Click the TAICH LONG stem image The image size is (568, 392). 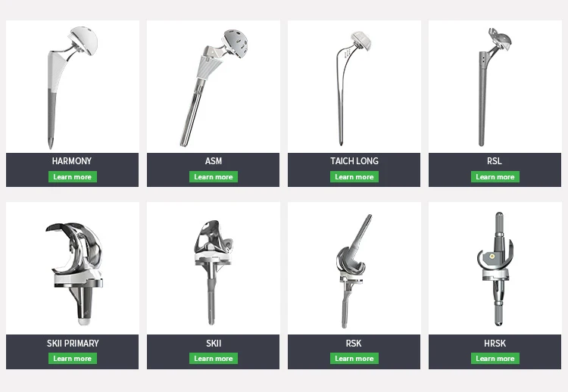tap(353, 89)
